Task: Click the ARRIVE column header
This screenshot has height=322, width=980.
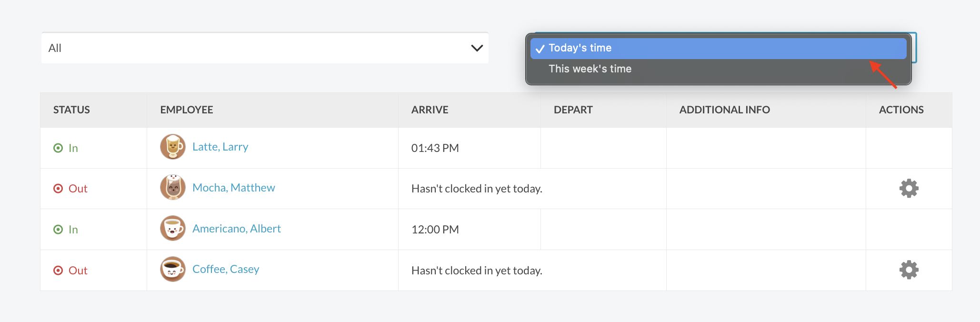Action: click(430, 110)
